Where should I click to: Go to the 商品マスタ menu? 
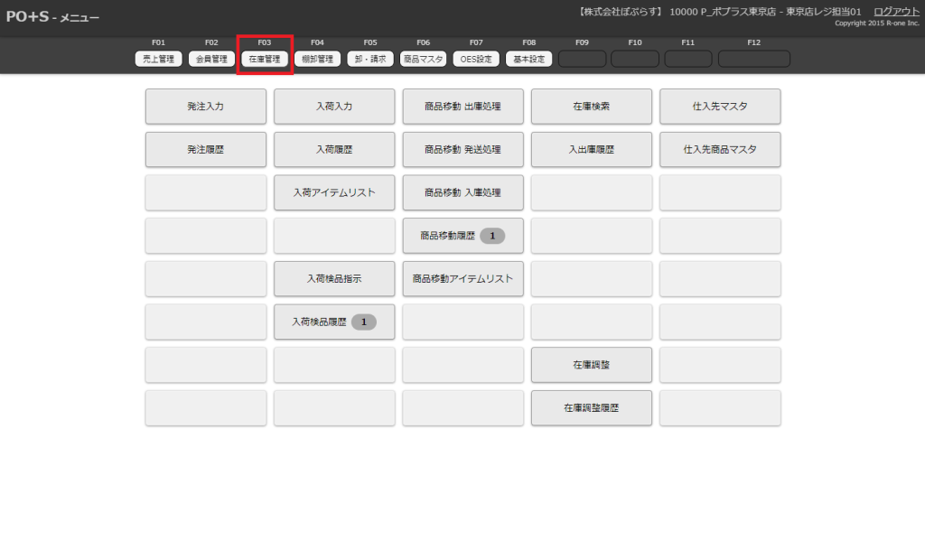[423, 59]
